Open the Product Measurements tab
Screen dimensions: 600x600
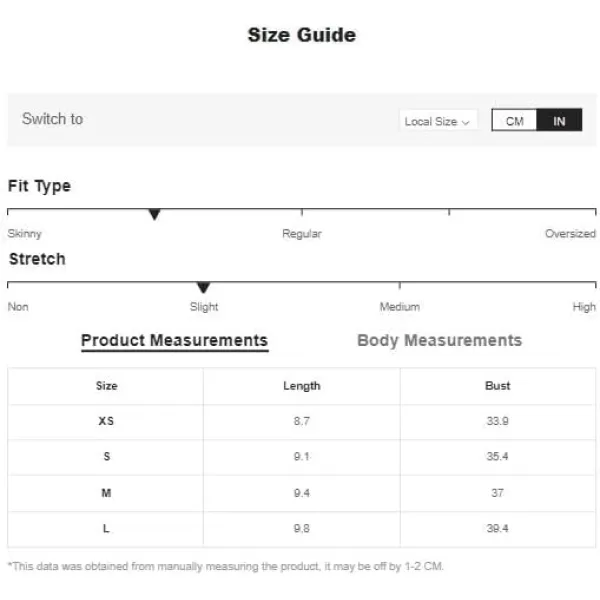[x=174, y=340]
